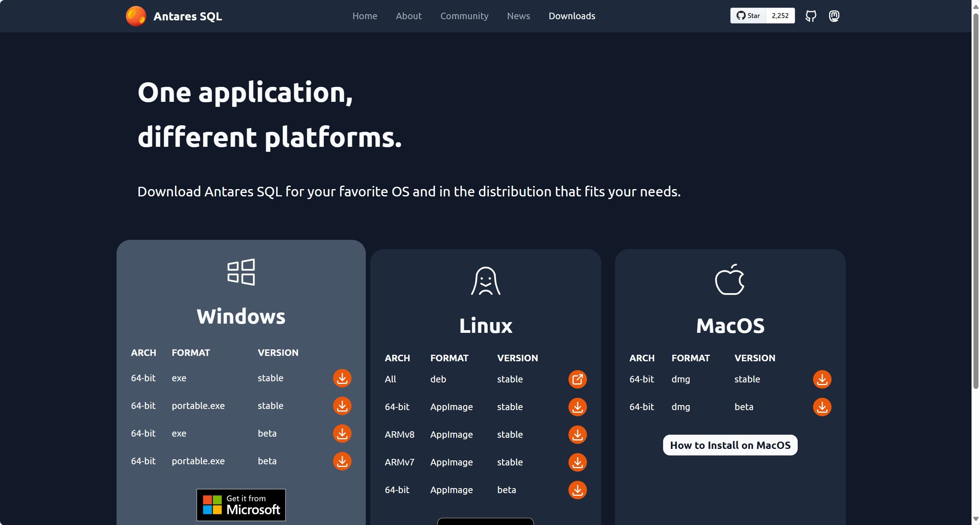Open Mastodon profile icon in header
The image size is (980, 525).
(x=834, y=16)
